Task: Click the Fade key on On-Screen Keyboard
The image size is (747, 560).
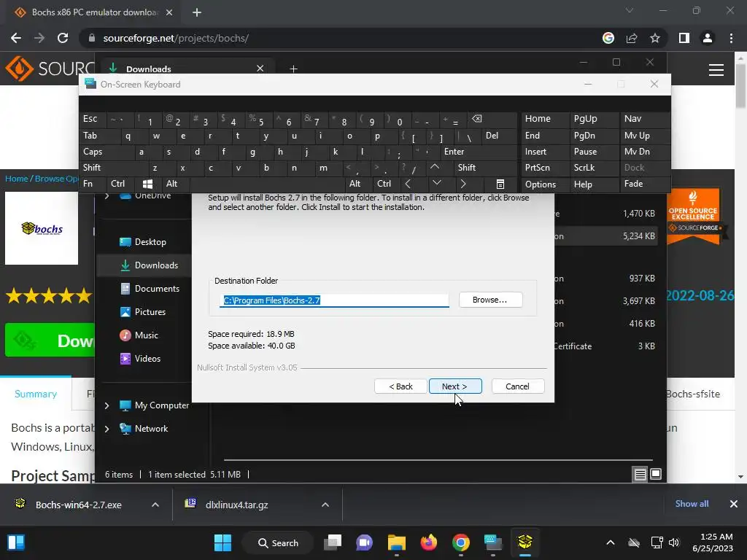Action: coord(633,184)
